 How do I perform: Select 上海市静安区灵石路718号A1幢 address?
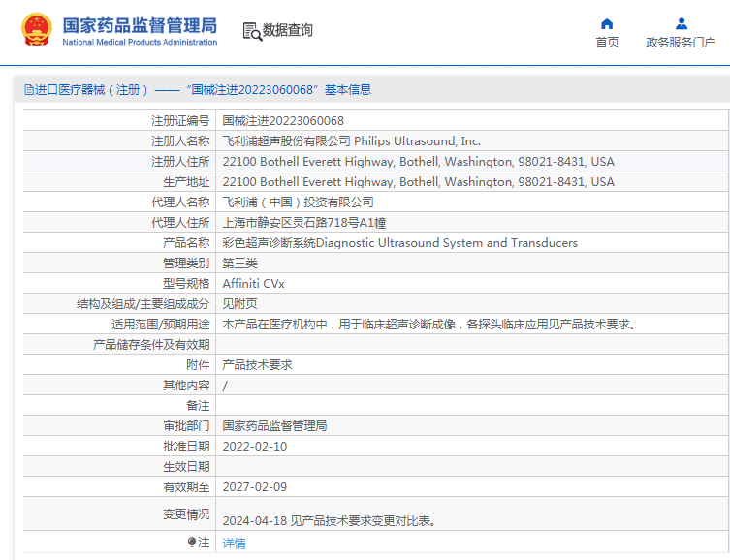tap(304, 223)
